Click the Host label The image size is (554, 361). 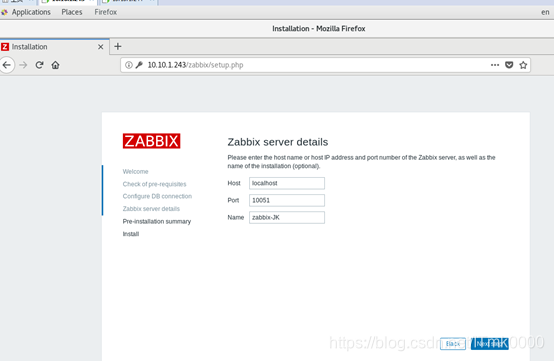[x=234, y=183]
